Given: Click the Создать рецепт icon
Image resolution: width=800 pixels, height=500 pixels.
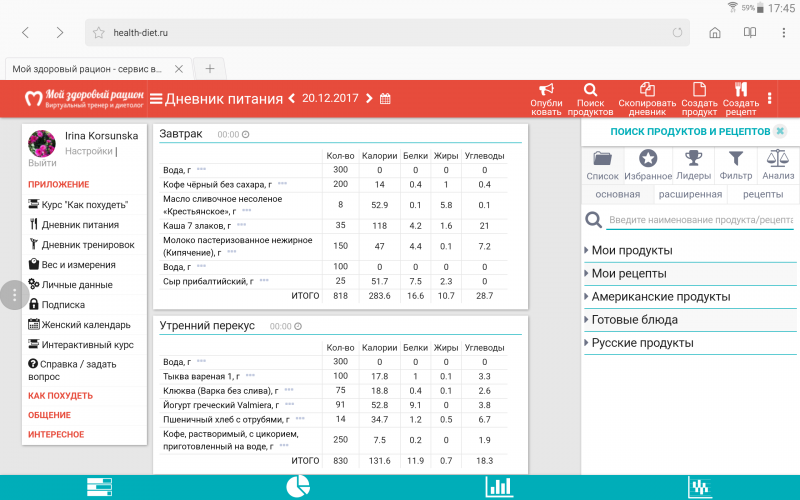Looking at the screenshot, I should click(741, 90).
